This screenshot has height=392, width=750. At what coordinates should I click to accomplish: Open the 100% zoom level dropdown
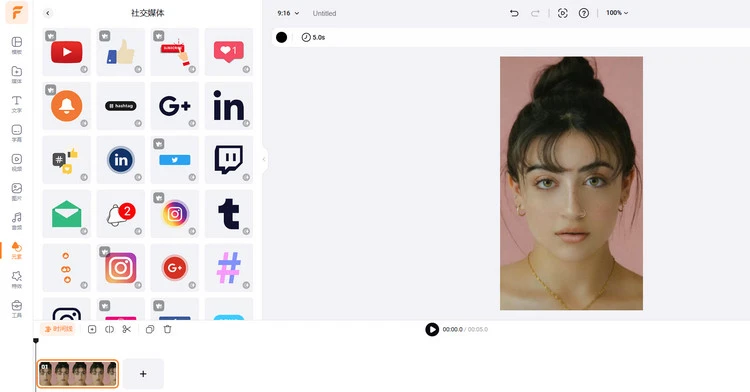tap(617, 13)
